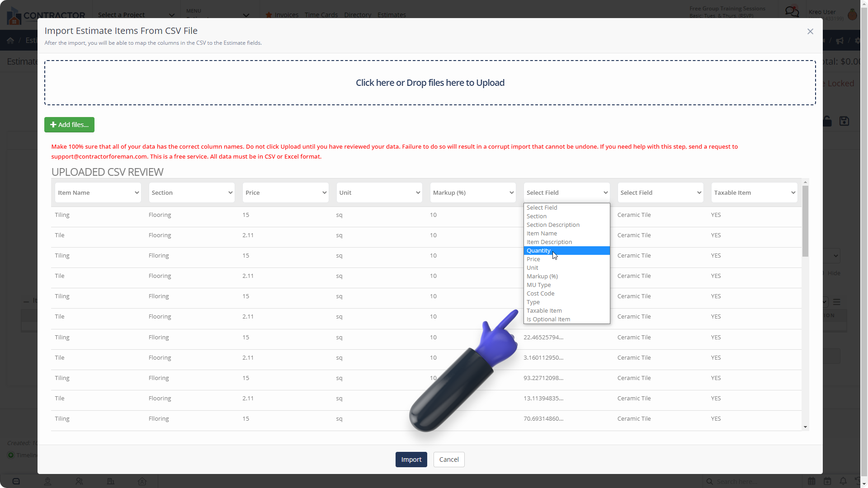868x488 pixels.
Task: Open the Time Cards link in header
Action: click(321, 15)
